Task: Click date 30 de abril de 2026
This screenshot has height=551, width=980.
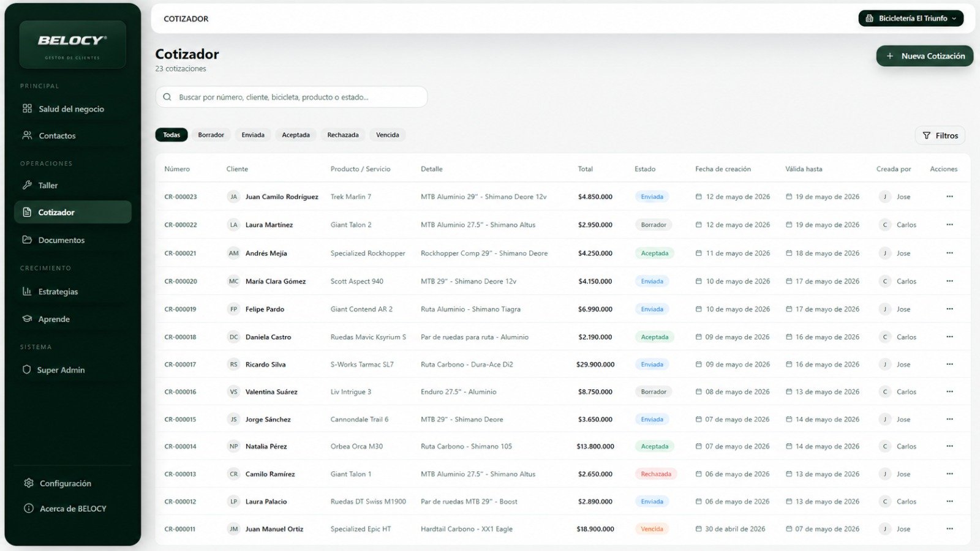Action: point(735,529)
